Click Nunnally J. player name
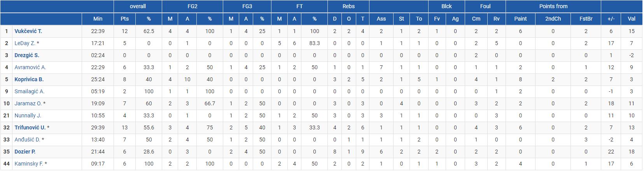The width and height of the screenshot is (644, 171). 28,115
